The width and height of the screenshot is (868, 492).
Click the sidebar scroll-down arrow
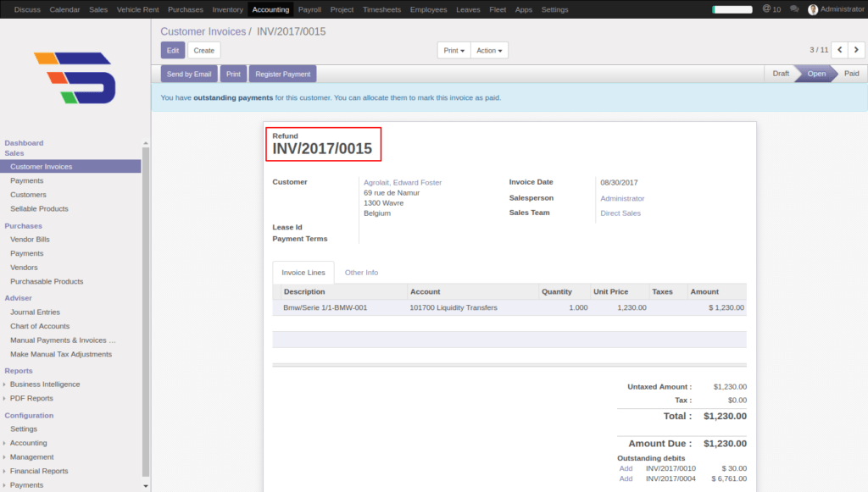coord(146,486)
